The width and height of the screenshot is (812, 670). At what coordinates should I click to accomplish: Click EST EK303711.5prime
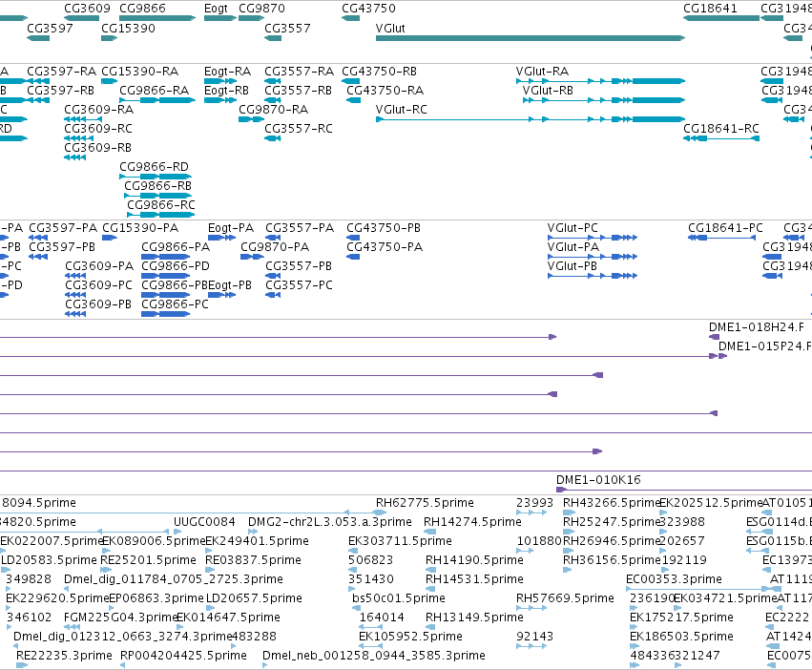pyautogui.click(x=354, y=551)
